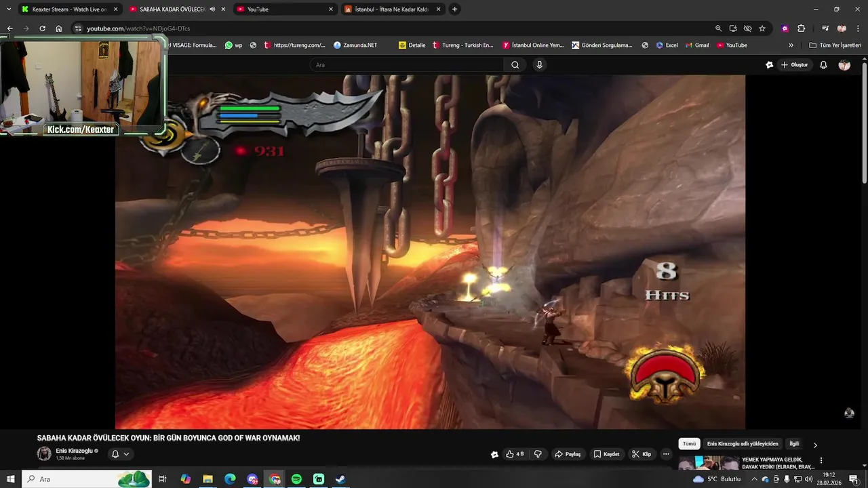Select the Tümü filter chip
Viewport: 868px width, 488px height.
(689, 444)
